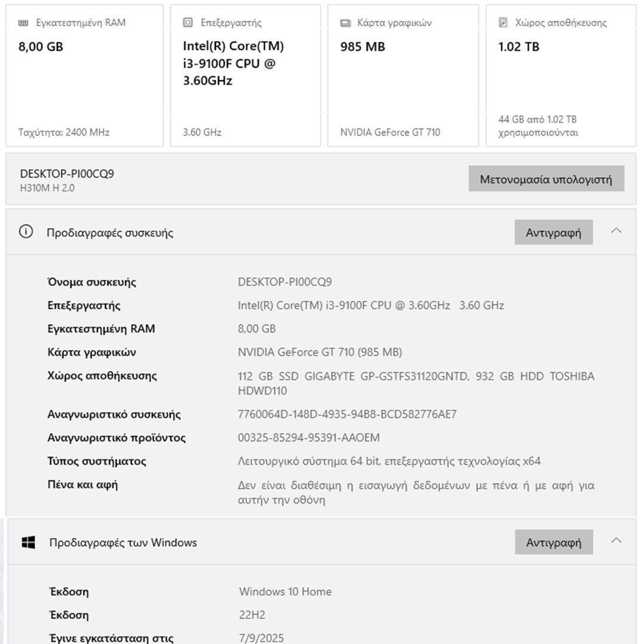The image size is (644, 644).
Task: Open the Χώρος αποθήκευσης 1.02 TB card
Action: click(x=561, y=76)
